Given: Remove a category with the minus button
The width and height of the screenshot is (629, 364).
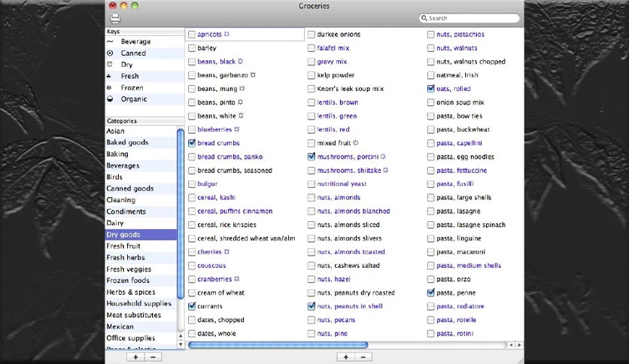Looking at the screenshot, I should point(153,356).
